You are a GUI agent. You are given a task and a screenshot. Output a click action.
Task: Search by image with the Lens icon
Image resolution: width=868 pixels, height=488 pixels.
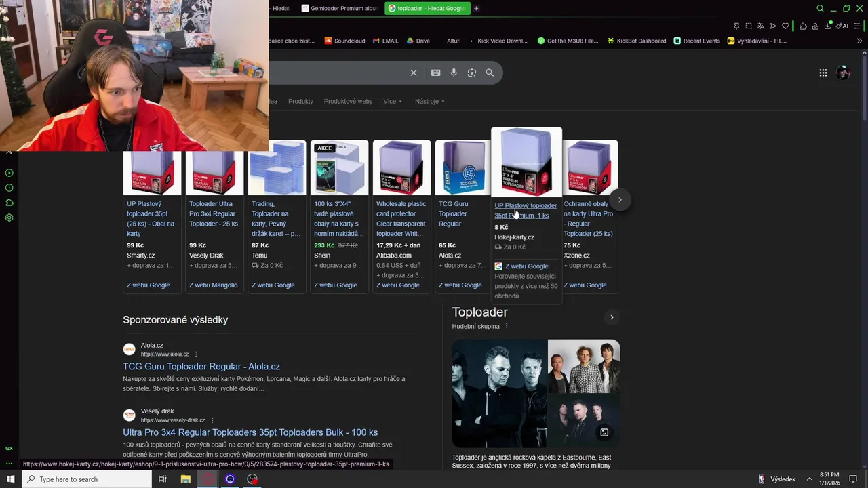(472, 73)
